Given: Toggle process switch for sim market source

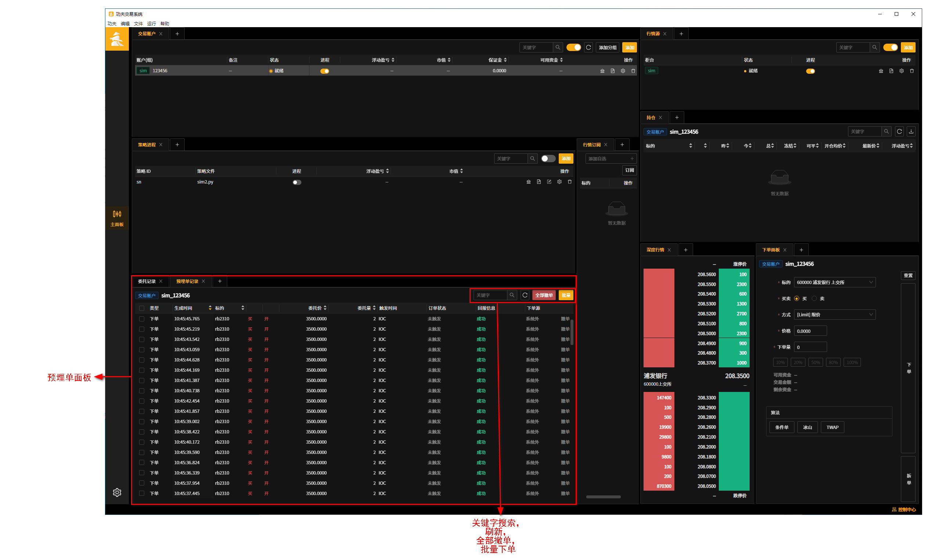Looking at the screenshot, I should point(810,71).
